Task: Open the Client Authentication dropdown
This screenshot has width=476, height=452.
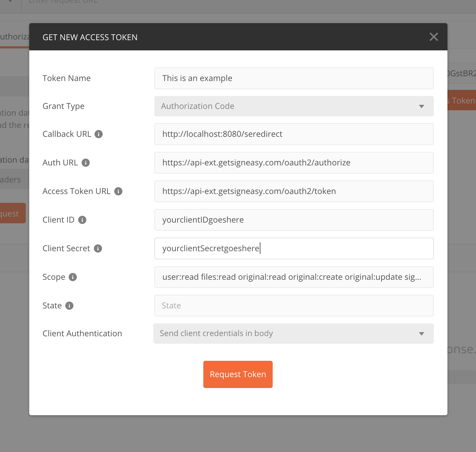Action: [x=293, y=334]
